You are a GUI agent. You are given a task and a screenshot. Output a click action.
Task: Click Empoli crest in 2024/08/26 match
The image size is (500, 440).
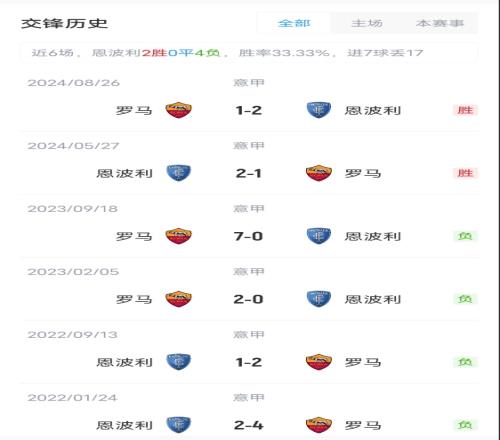coord(319,110)
